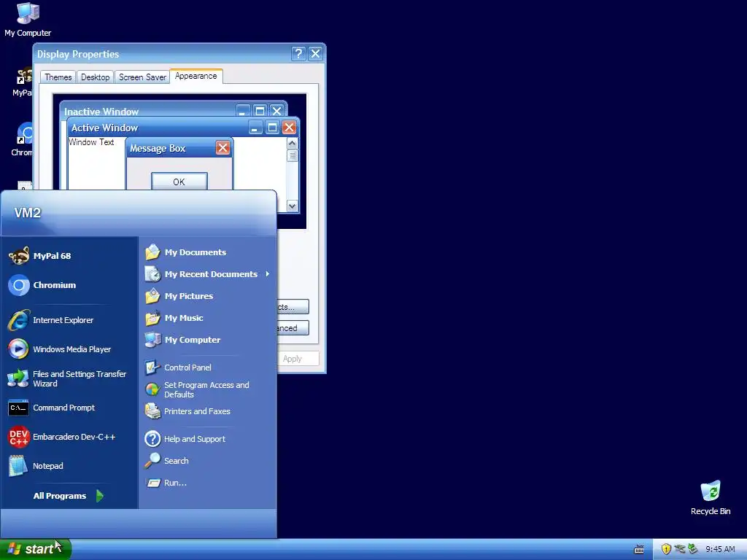Click the OK button in Message Box preview
This screenshot has height=560, width=747.
pos(179,182)
